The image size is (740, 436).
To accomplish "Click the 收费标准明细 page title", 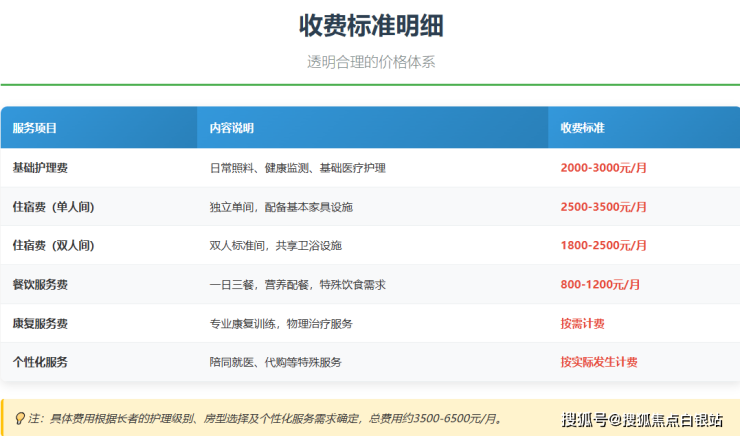I will click(370, 25).
